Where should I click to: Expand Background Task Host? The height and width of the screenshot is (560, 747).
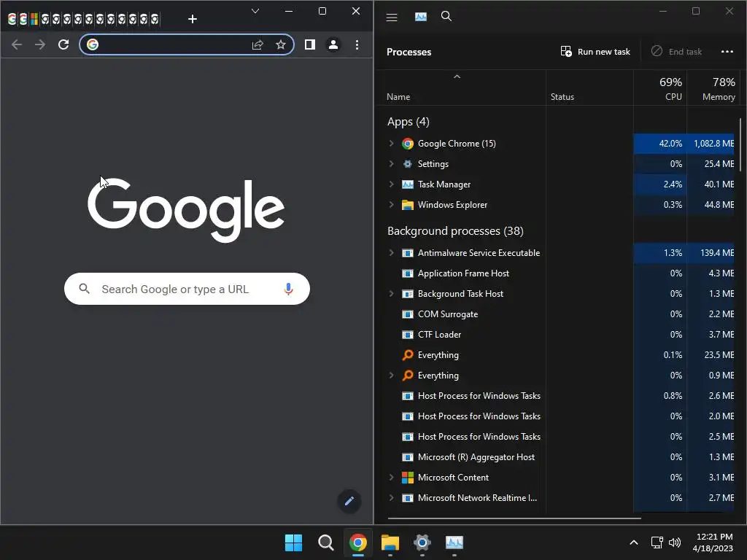click(x=391, y=294)
